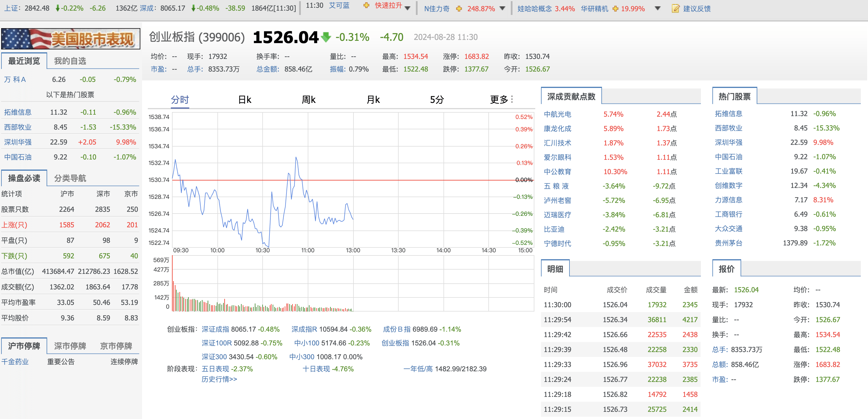This screenshot has width=868, height=419.
Task: Open 宁德时代 contribution row
Action: pos(557,243)
